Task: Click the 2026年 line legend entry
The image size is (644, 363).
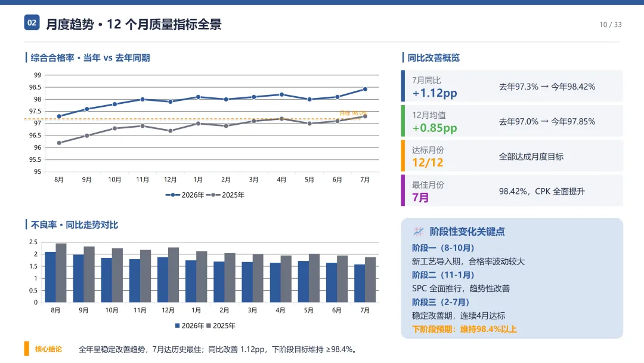Action: click(185, 195)
